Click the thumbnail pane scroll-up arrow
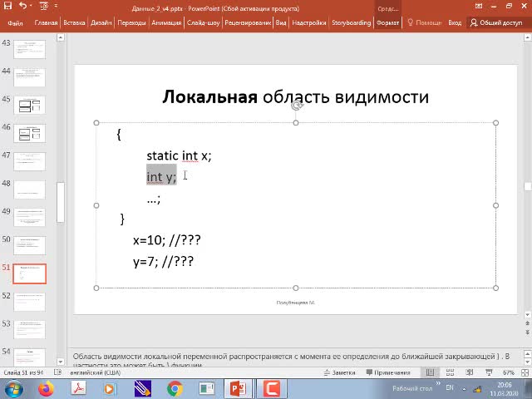This screenshot has width=532, height=399. pyautogui.click(x=61, y=37)
